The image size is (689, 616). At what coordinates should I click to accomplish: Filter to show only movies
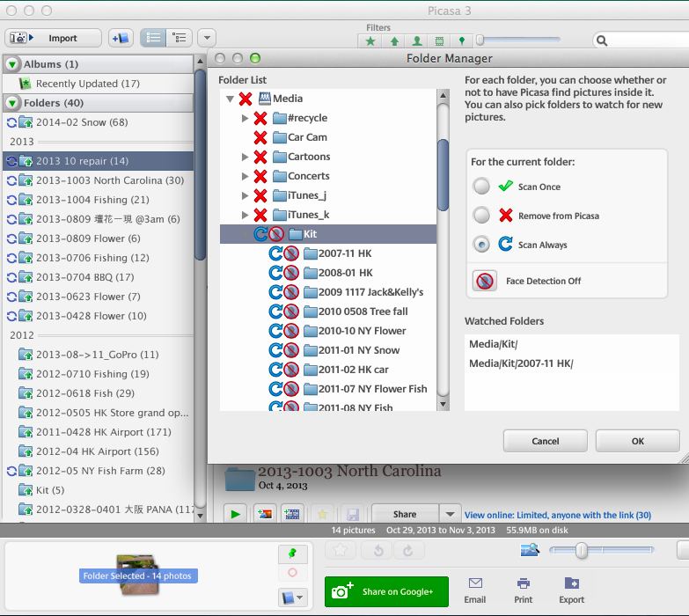[439, 41]
